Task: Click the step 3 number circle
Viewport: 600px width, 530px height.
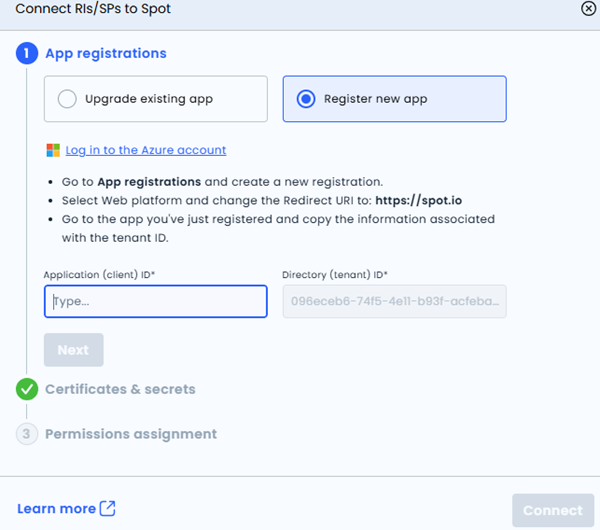Action: [27, 434]
